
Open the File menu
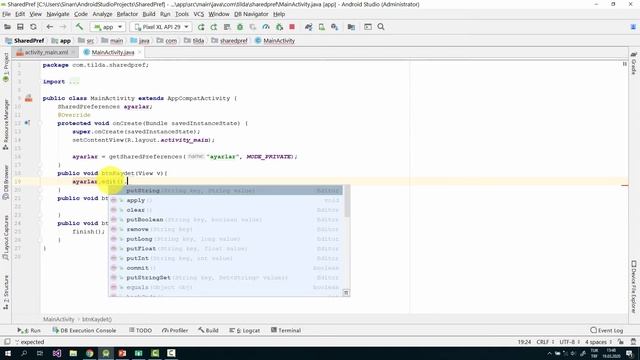pos(7,14)
